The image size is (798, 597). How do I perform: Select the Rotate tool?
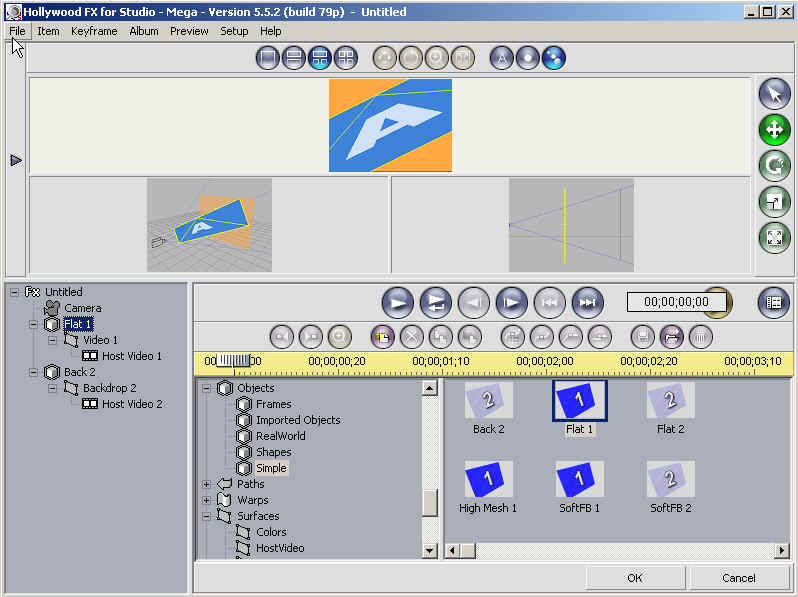pyautogui.click(x=775, y=166)
